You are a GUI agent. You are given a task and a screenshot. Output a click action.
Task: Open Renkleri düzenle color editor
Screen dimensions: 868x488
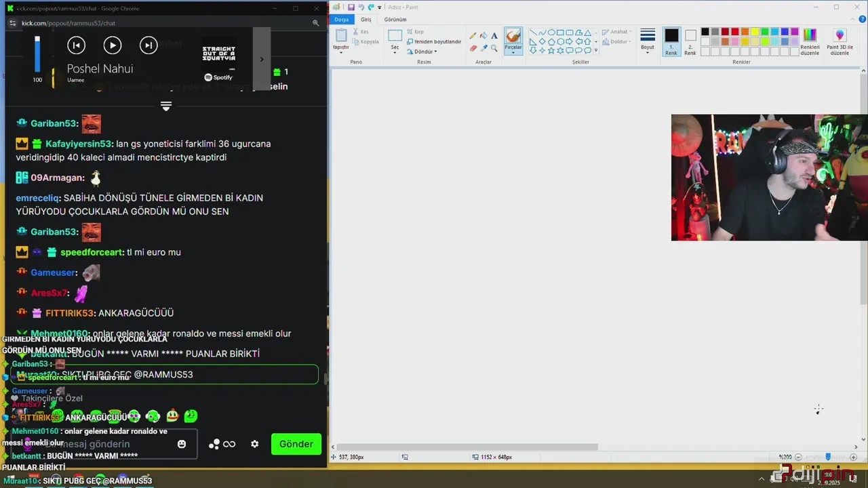[810, 41]
